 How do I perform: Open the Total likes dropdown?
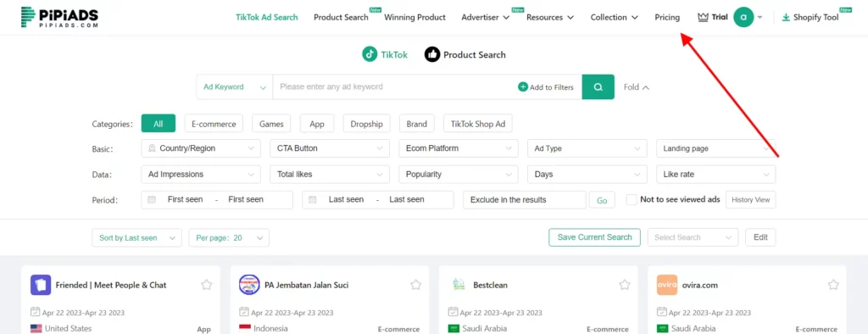click(x=330, y=174)
